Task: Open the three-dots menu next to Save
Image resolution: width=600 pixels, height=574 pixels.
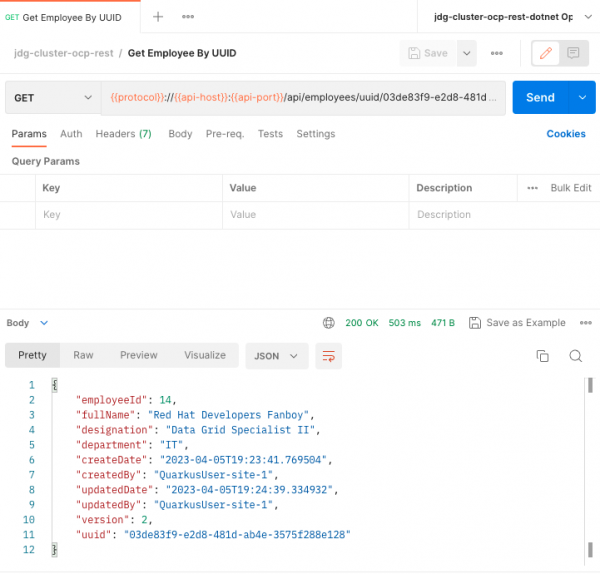Action: click(x=497, y=53)
